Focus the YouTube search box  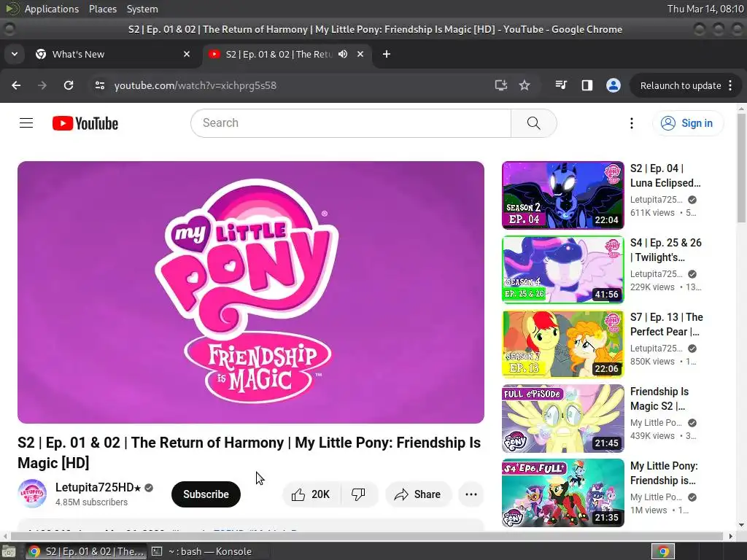(x=351, y=123)
